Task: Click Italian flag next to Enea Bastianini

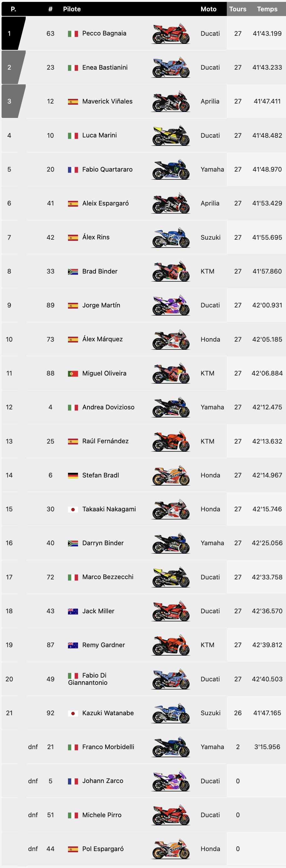Action: tap(73, 68)
